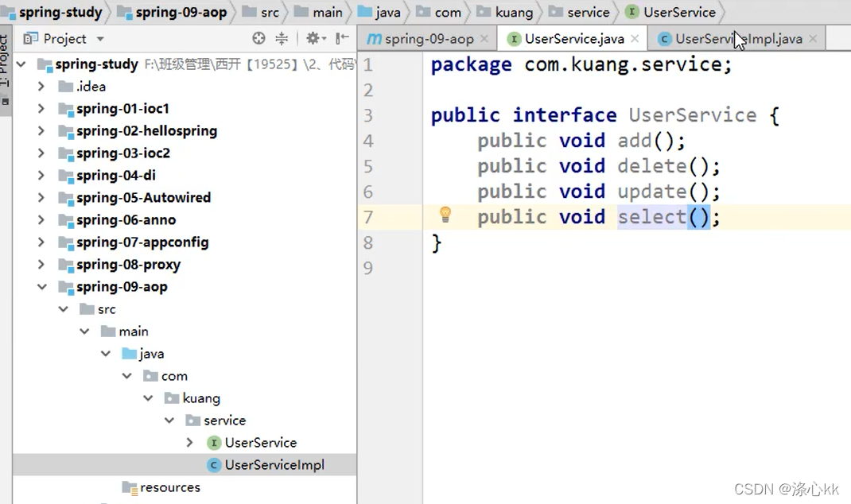Expand the spring-01-ioc1 module arrow

pos(41,108)
